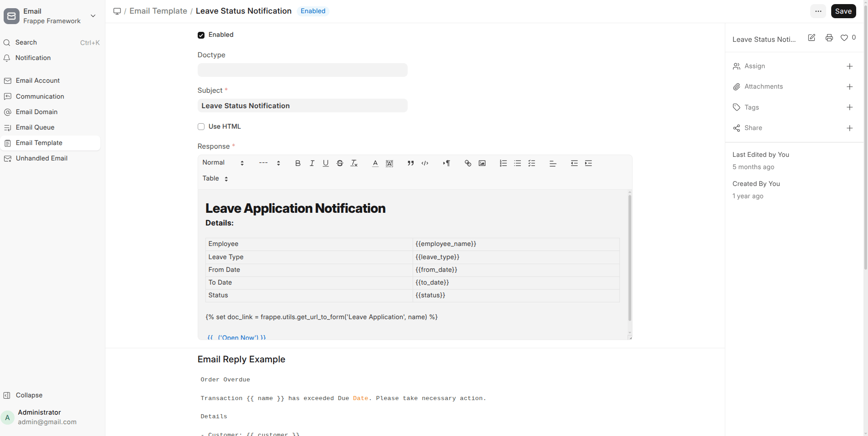
Task: Expand the Email workspace switcher chevron
Action: coord(93,16)
